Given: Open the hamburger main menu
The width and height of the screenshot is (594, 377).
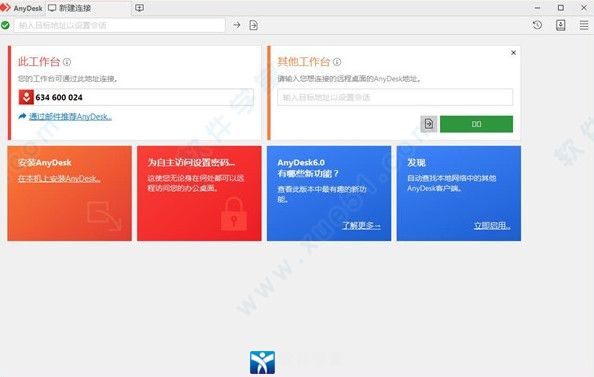Looking at the screenshot, I should [x=584, y=25].
